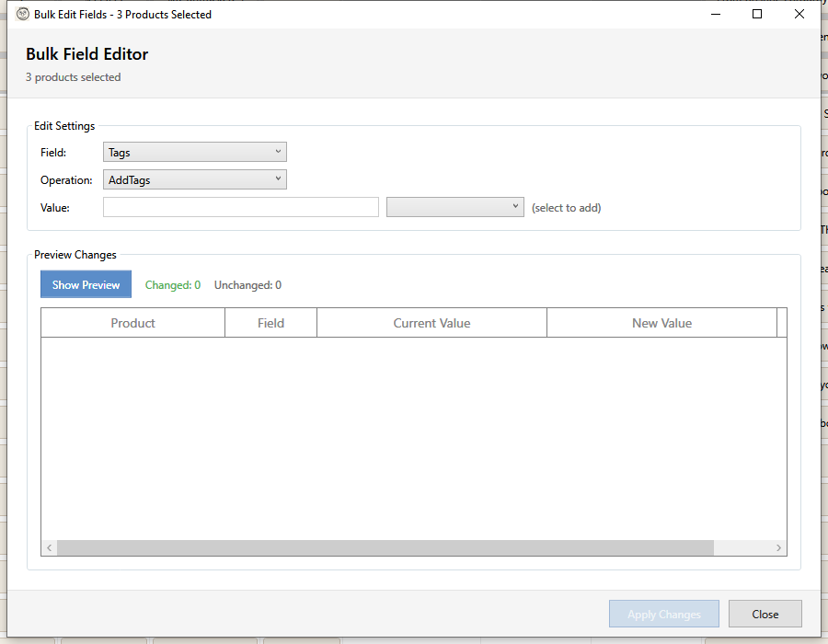The height and width of the screenshot is (644, 828).
Task: Click the New Value column header
Action: [x=661, y=322]
